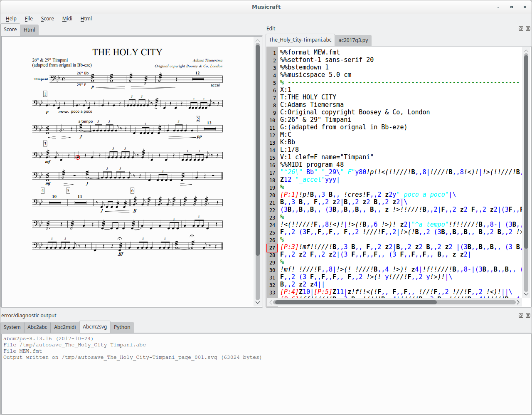Open the Score menu
The height and width of the screenshot is (415, 532).
(x=47, y=19)
